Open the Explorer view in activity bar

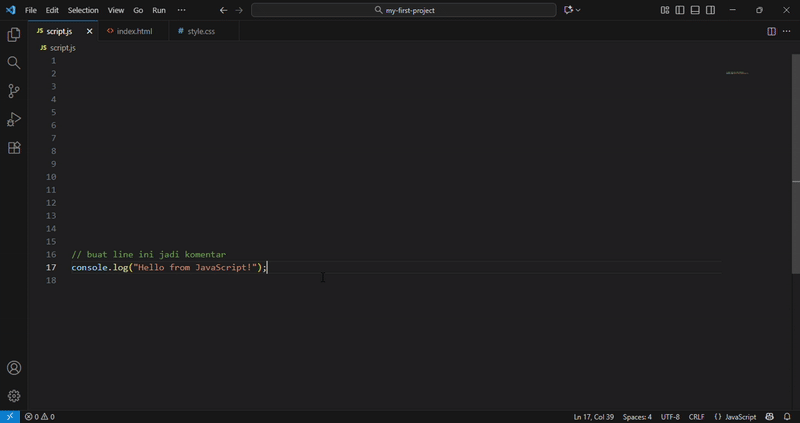click(x=14, y=35)
